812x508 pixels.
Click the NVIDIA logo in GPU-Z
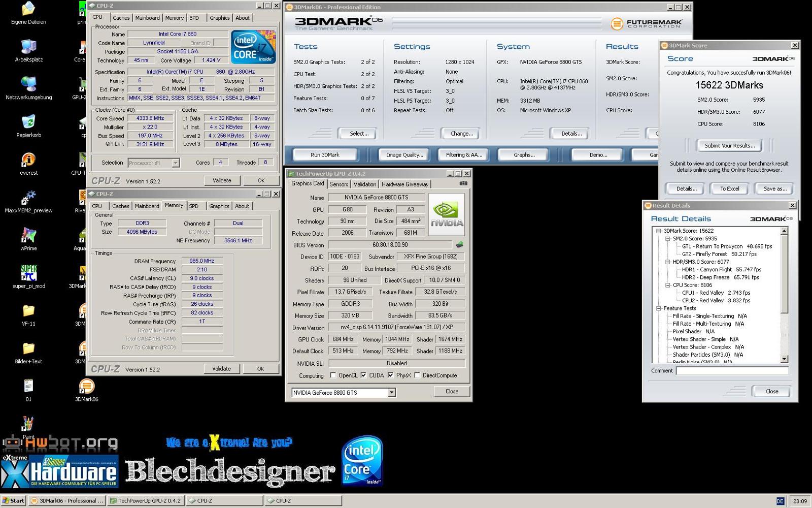pyautogui.click(x=446, y=214)
